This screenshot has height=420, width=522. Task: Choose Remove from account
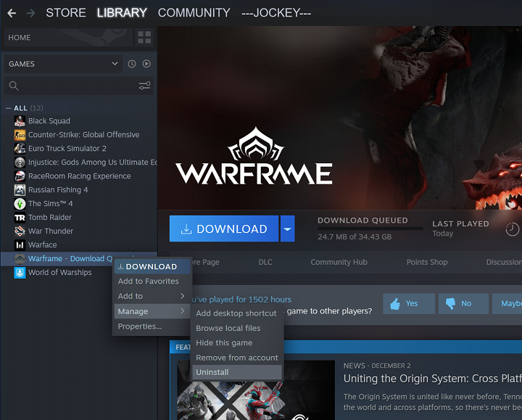pyautogui.click(x=236, y=358)
